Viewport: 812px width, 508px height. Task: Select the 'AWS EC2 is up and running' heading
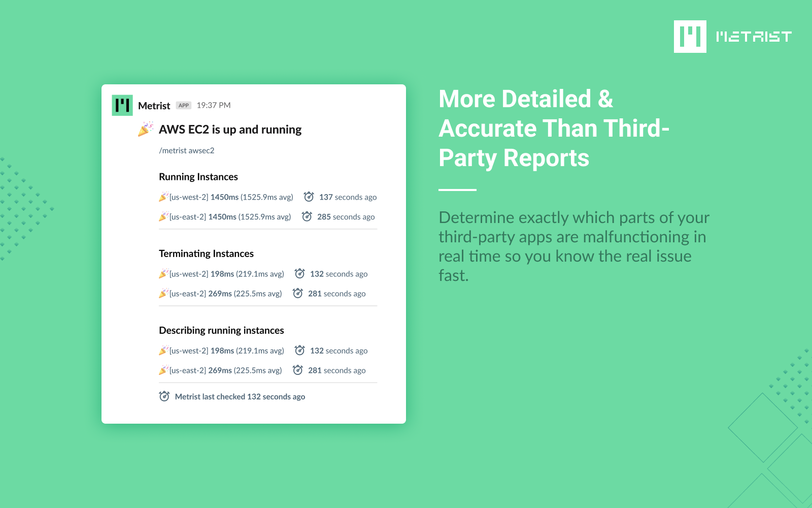[230, 130]
